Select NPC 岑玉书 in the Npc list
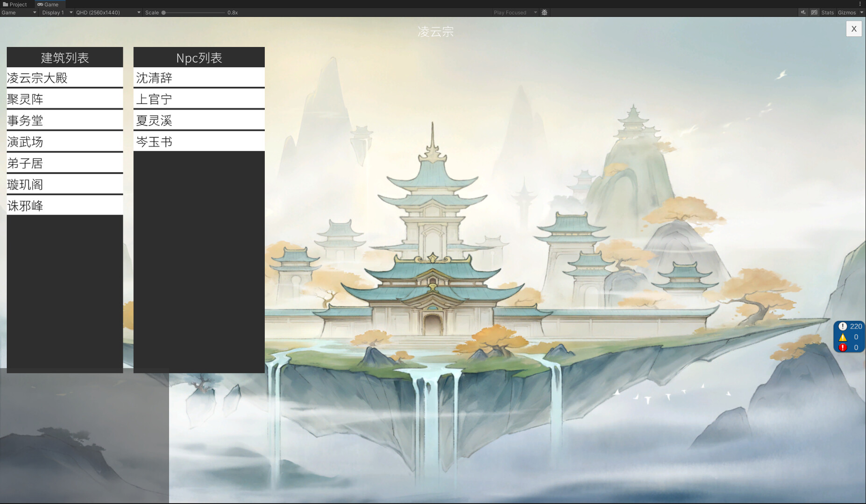Screen dimensions: 866x504 pyautogui.click(x=199, y=142)
